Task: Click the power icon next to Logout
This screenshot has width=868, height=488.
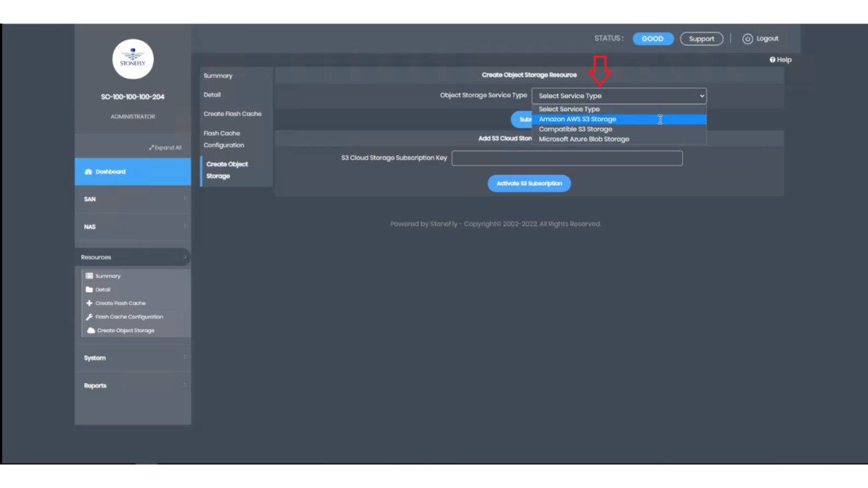Action: pos(748,39)
